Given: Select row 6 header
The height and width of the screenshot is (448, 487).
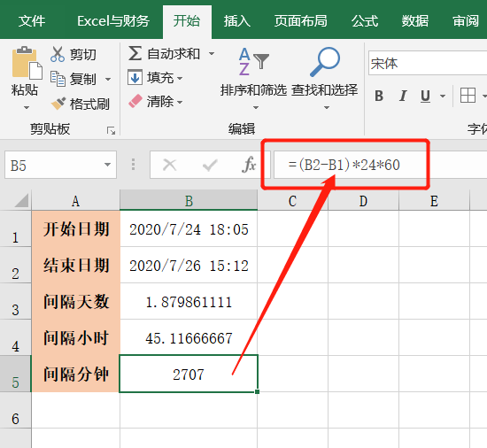Looking at the screenshot, I should 16,411.
